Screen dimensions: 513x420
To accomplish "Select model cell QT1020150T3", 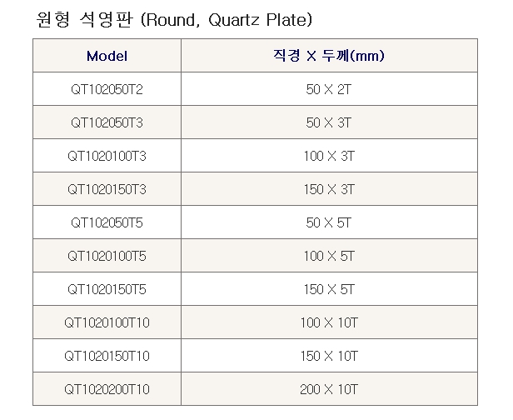I will 107,189.
